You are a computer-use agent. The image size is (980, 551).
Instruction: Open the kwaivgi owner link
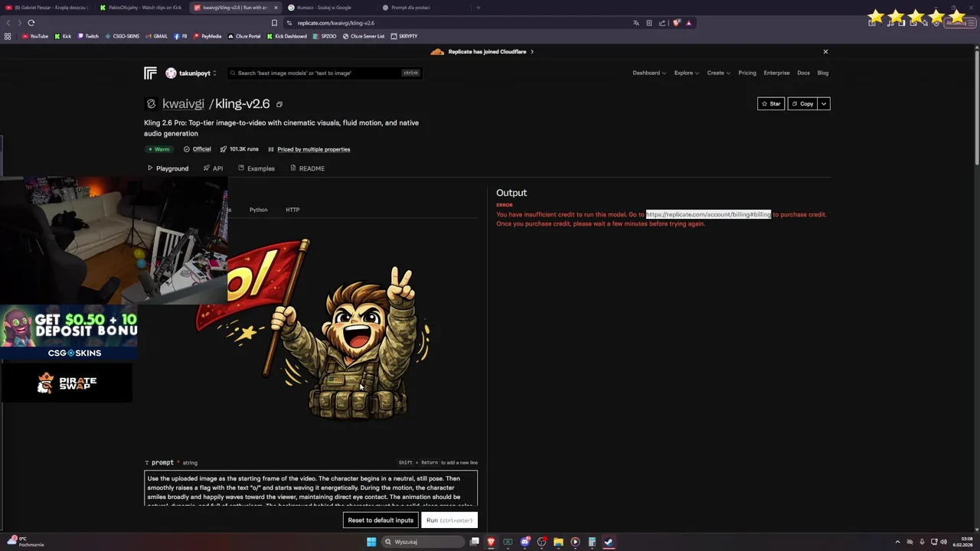click(x=183, y=103)
